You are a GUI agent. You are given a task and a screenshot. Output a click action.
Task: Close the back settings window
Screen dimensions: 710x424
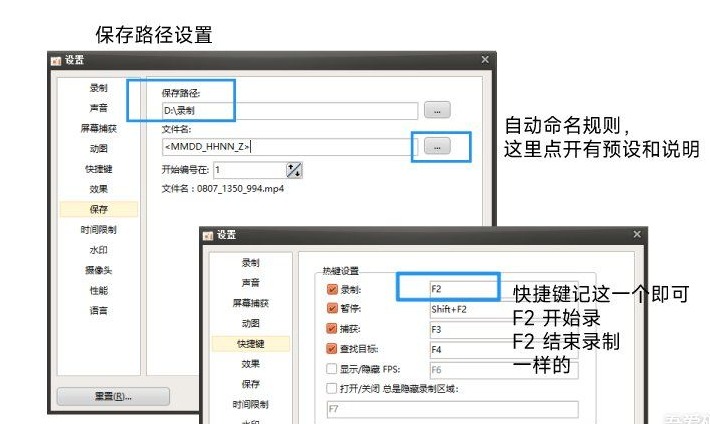tap(485, 59)
